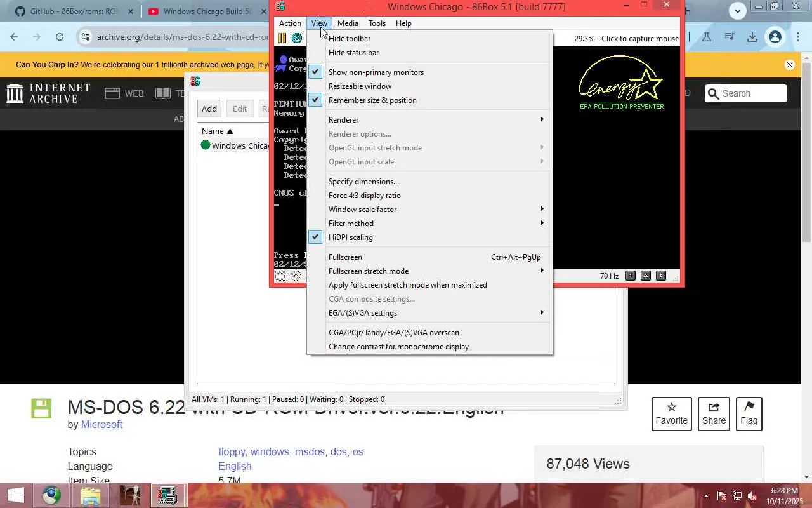Disable Remember size & position option

click(x=430, y=100)
